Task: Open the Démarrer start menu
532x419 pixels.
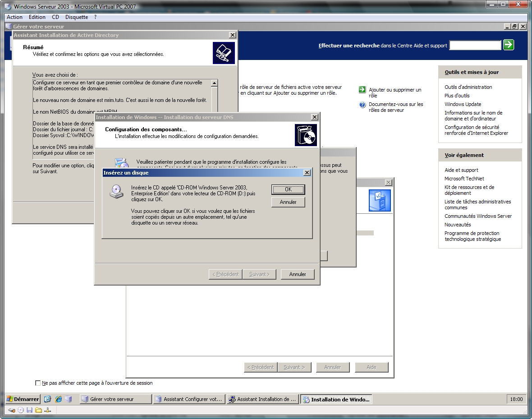Action: click(x=23, y=399)
